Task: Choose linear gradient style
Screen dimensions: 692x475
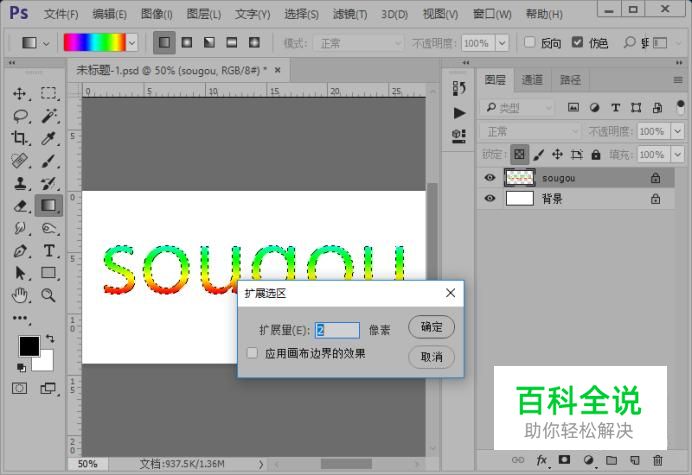Action: click(164, 43)
